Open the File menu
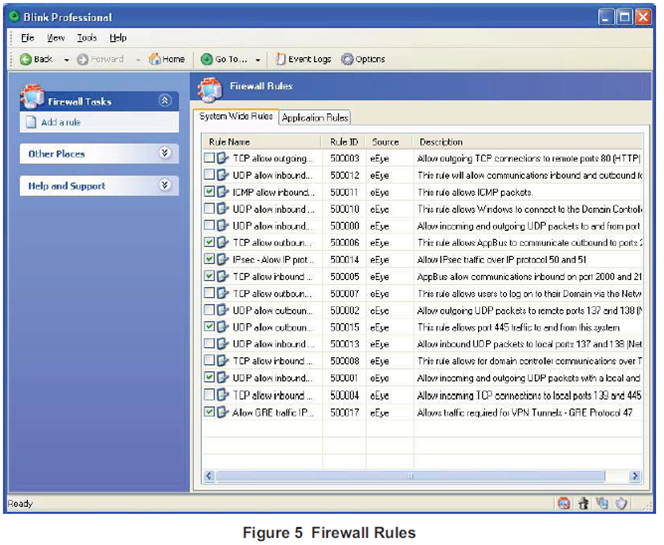Screen dimensions: 664x545 point(28,38)
